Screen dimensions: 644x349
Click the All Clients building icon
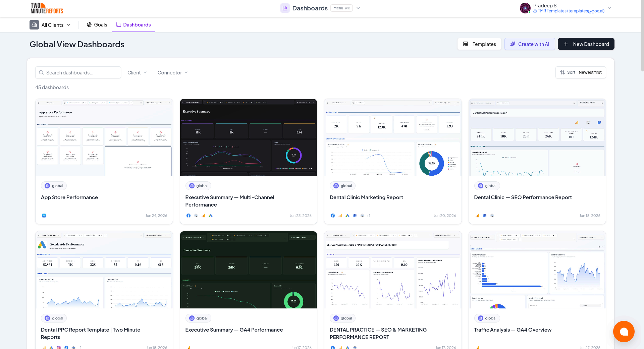tap(34, 25)
